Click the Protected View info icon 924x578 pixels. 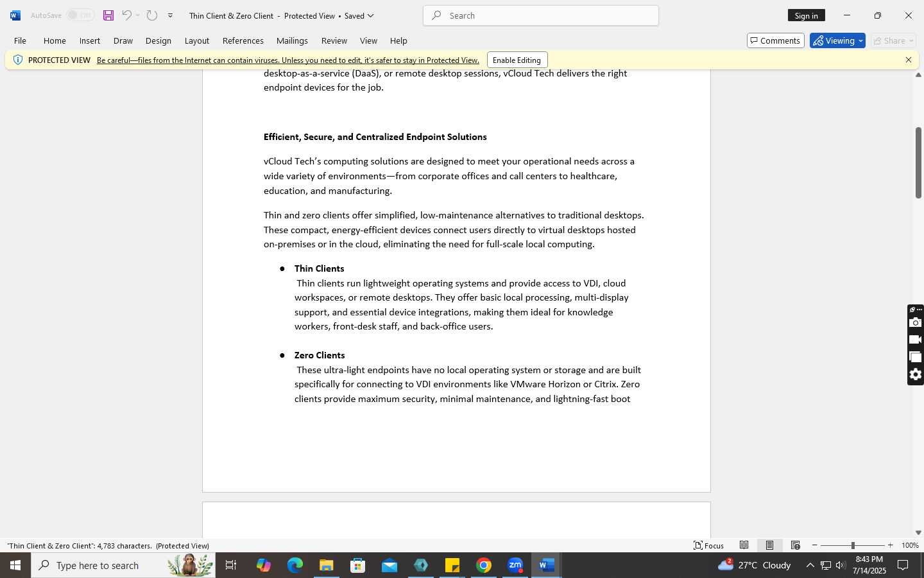pyautogui.click(x=18, y=60)
